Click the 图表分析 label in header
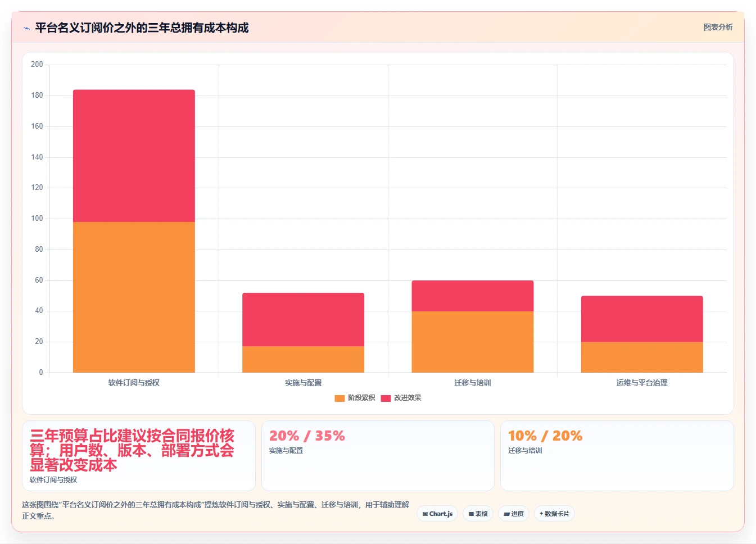 click(718, 27)
